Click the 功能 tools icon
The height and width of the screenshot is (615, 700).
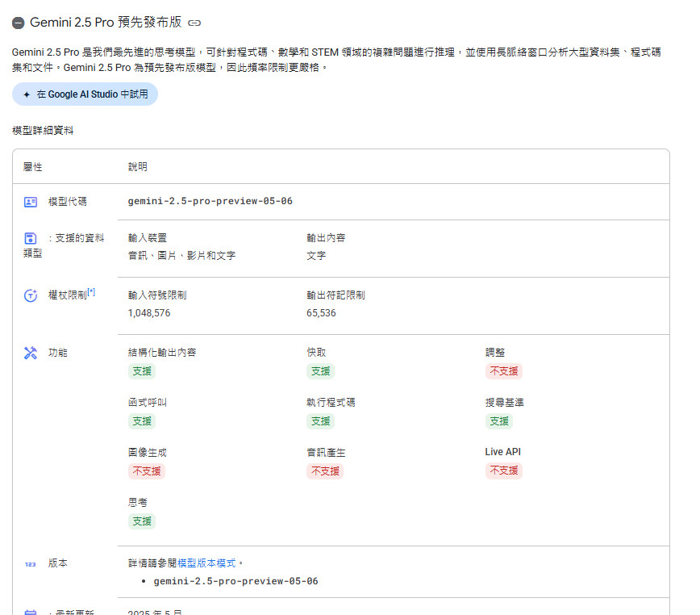coord(31,353)
